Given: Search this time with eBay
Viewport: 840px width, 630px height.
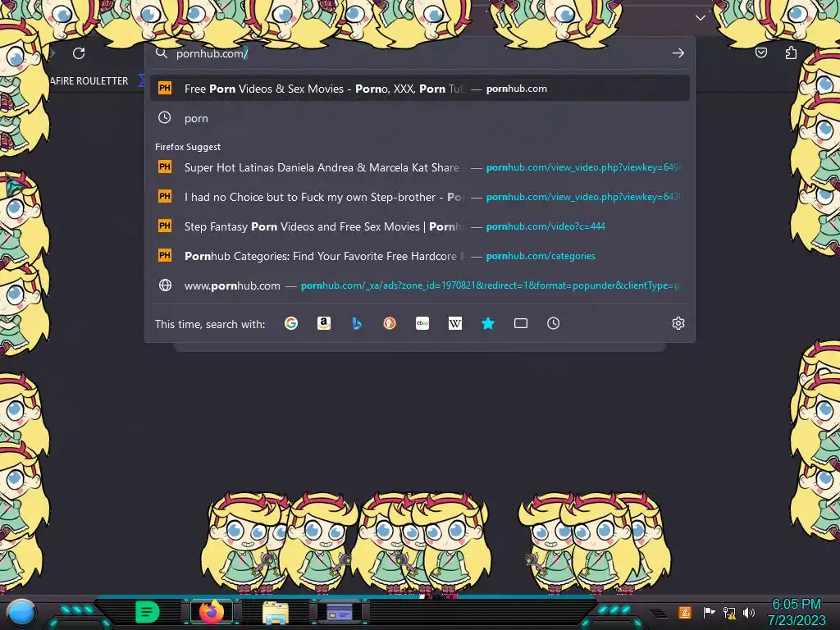Looking at the screenshot, I should click(422, 323).
